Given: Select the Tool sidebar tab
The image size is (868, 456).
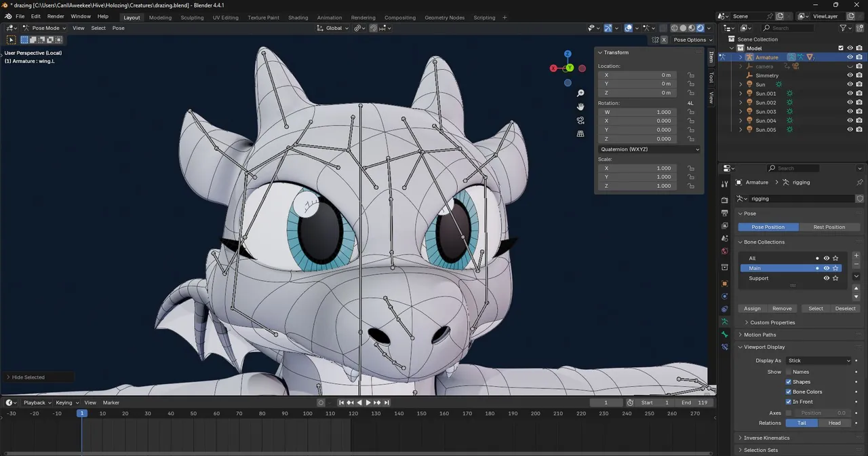Looking at the screenshot, I should (711, 77).
